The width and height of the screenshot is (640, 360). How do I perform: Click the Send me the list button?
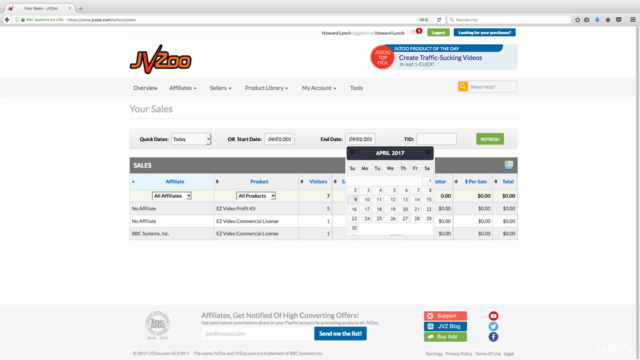[x=340, y=333]
